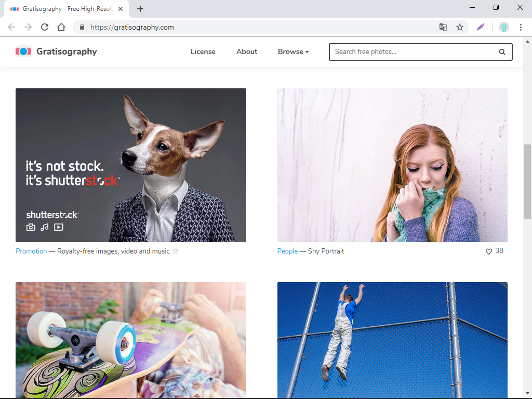This screenshot has height=399, width=532.
Task: Open the skateboard photo thumbnail
Action: pyautogui.click(x=131, y=340)
